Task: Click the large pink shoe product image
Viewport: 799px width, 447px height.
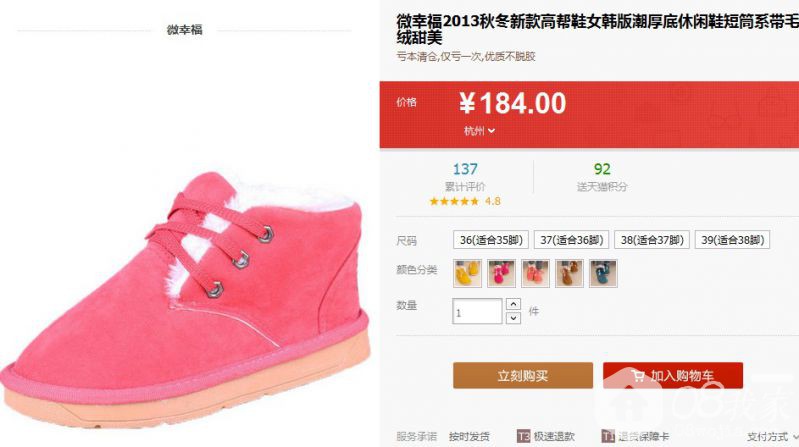Action: tap(184, 300)
